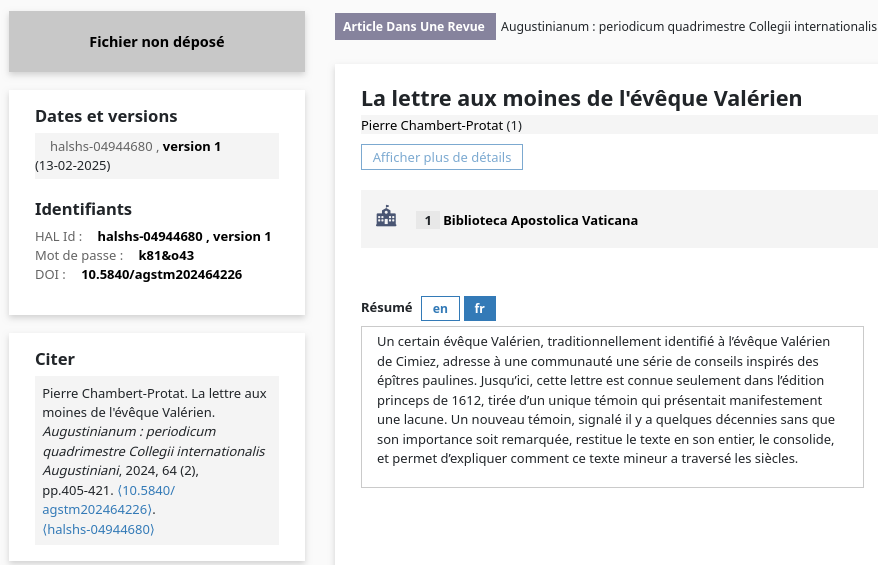This screenshot has height=565, width=878.
Task: Select version 1 under Dates et versions
Action: (191, 146)
